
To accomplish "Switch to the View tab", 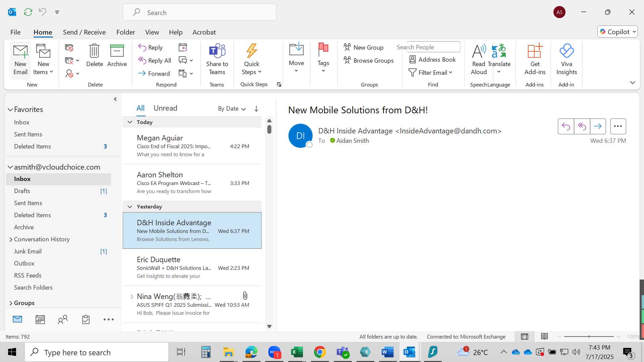I will tap(152, 32).
